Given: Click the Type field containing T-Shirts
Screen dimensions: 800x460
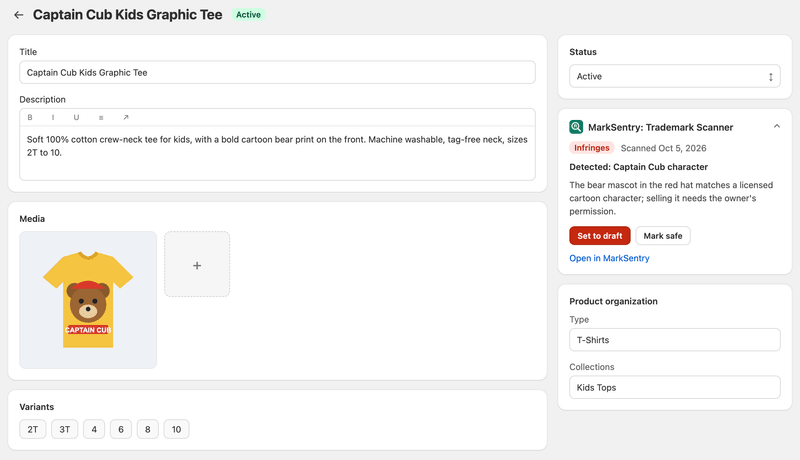Looking at the screenshot, I should pyautogui.click(x=674, y=340).
